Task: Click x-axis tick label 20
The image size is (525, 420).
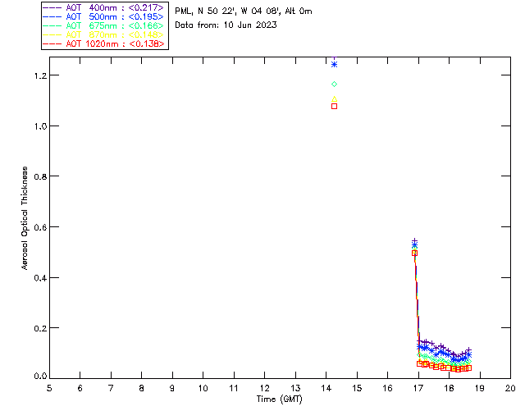Action: [510, 388]
